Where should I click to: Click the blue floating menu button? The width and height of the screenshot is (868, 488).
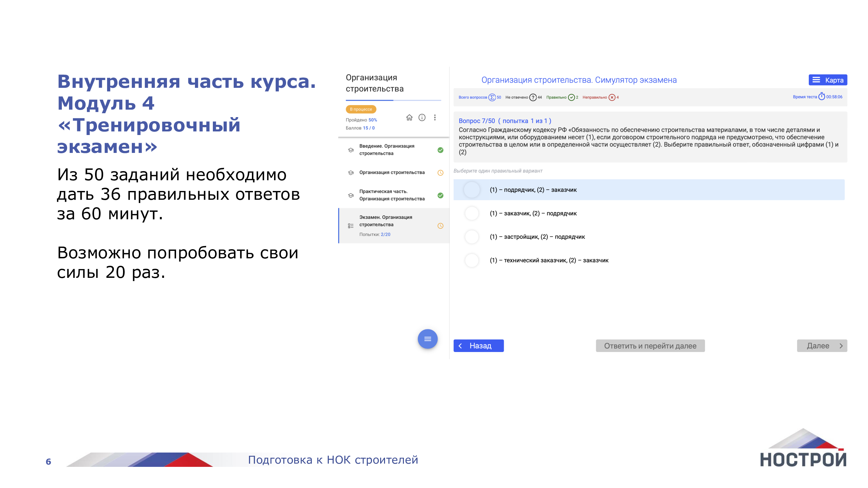tap(428, 339)
